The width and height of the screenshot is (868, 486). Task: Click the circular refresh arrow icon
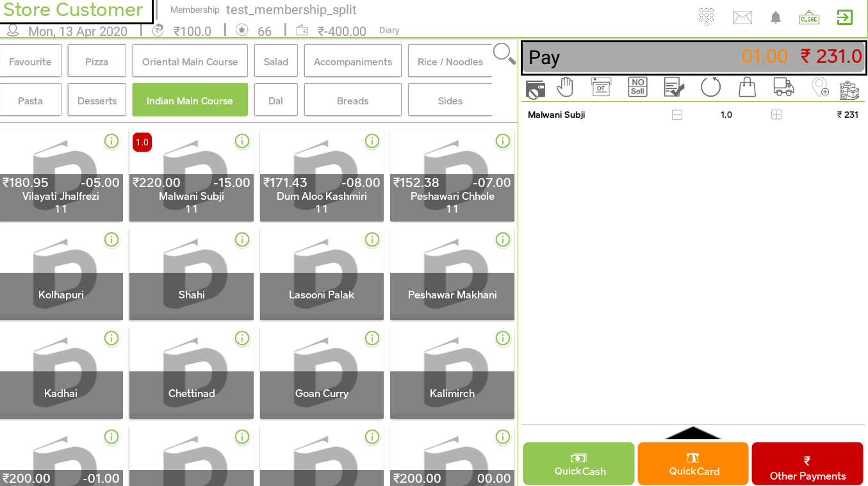[x=710, y=87]
